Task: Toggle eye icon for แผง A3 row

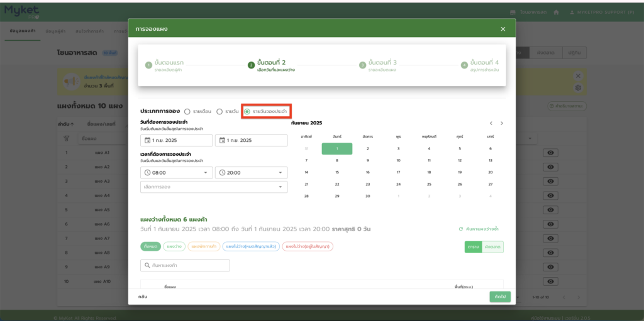Action: pos(550,182)
